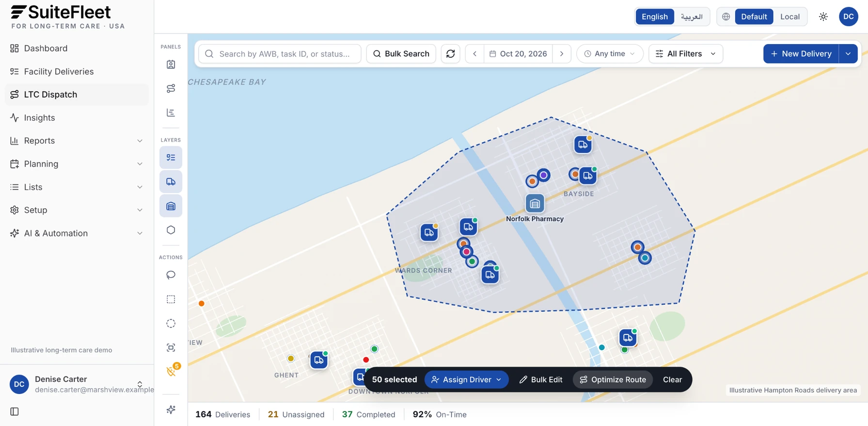Open the routes panel icon
Screen dimensions: 868x426
pyautogui.click(x=171, y=88)
